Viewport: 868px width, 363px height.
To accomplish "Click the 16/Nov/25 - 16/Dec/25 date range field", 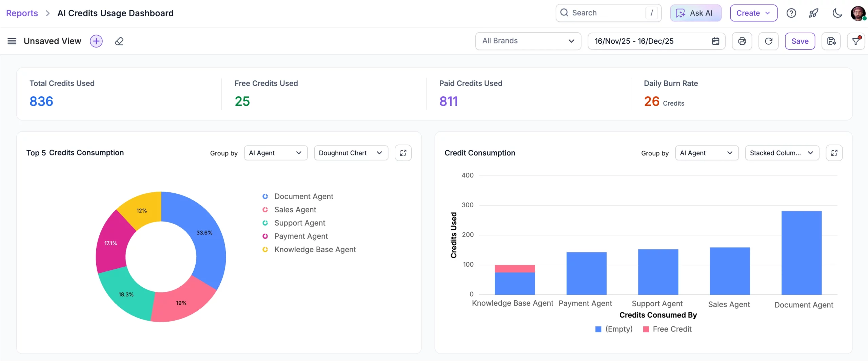I will (656, 41).
